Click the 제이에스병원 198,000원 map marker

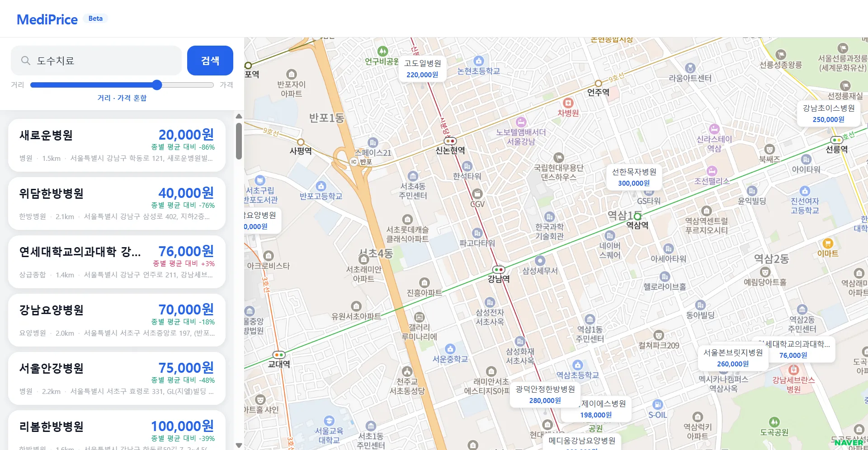[596, 409]
